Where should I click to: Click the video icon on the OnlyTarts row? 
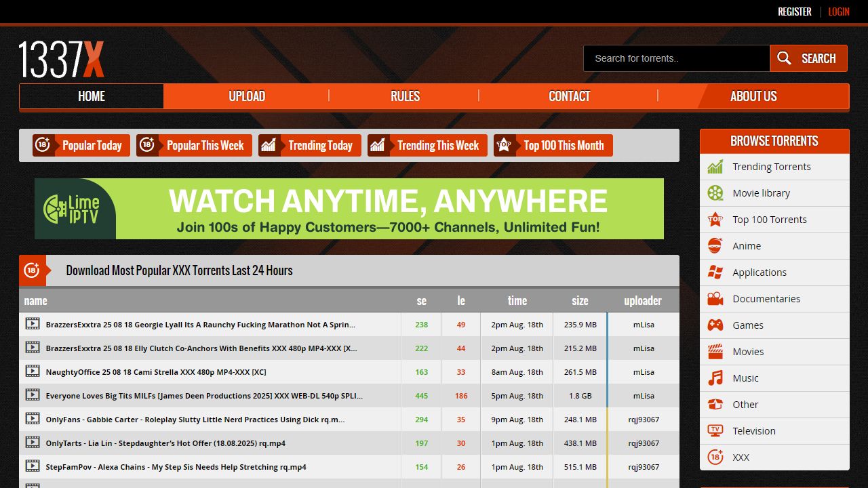tap(33, 443)
